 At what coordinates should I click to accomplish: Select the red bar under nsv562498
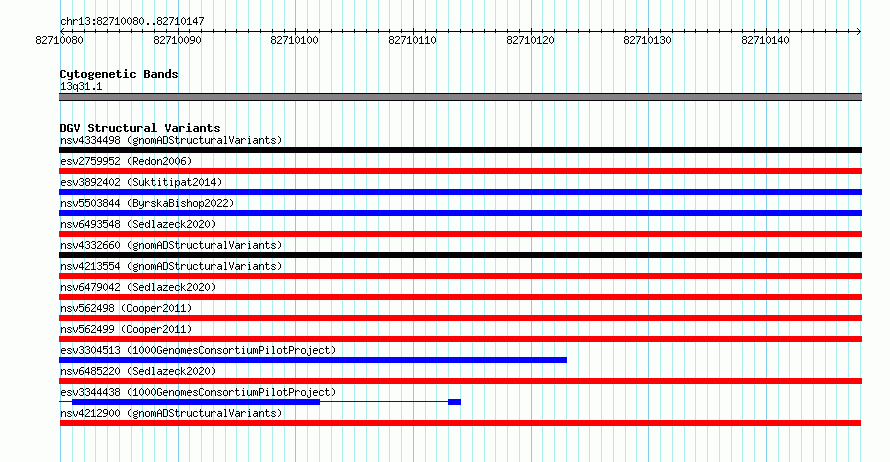pos(460,318)
